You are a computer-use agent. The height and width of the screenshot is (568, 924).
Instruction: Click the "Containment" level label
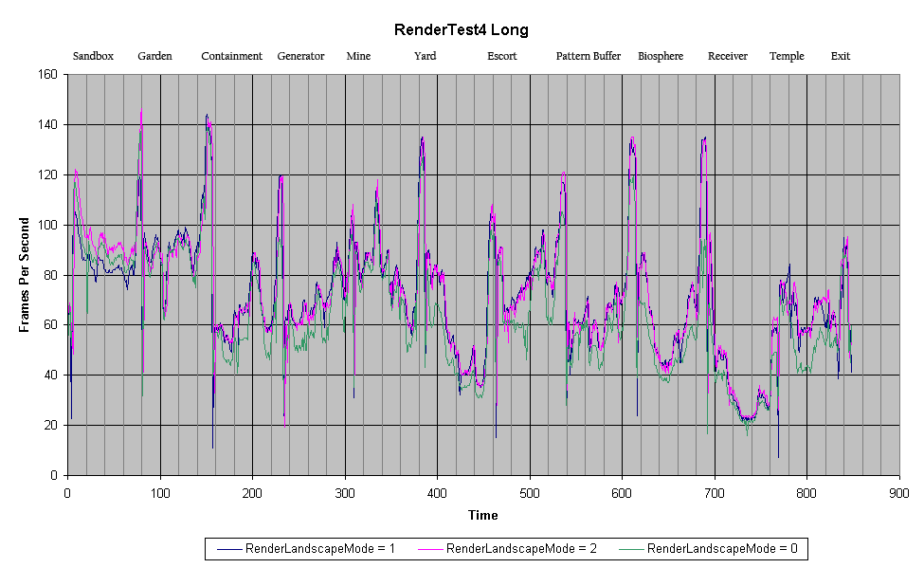(231, 56)
